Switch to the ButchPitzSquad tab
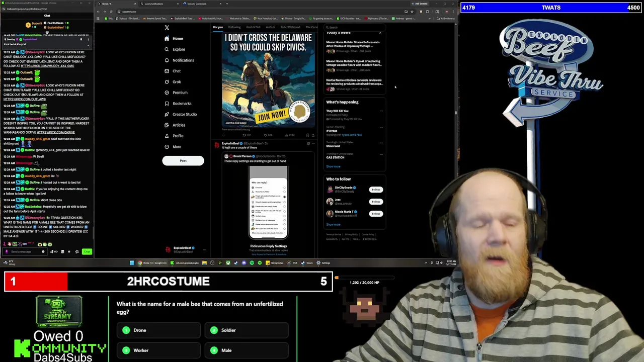The height and width of the screenshot is (362, 644). click(290, 27)
